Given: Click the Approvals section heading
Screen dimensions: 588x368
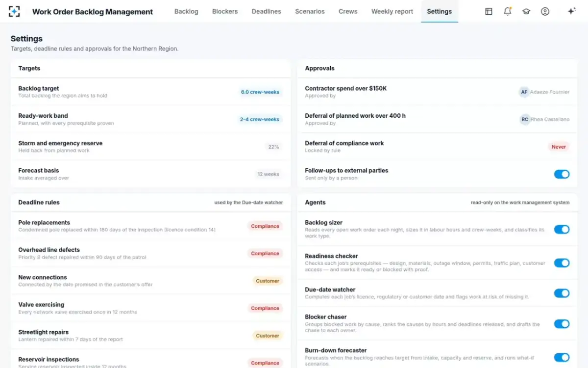Looking at the screenshot, I should coord(320,69).
